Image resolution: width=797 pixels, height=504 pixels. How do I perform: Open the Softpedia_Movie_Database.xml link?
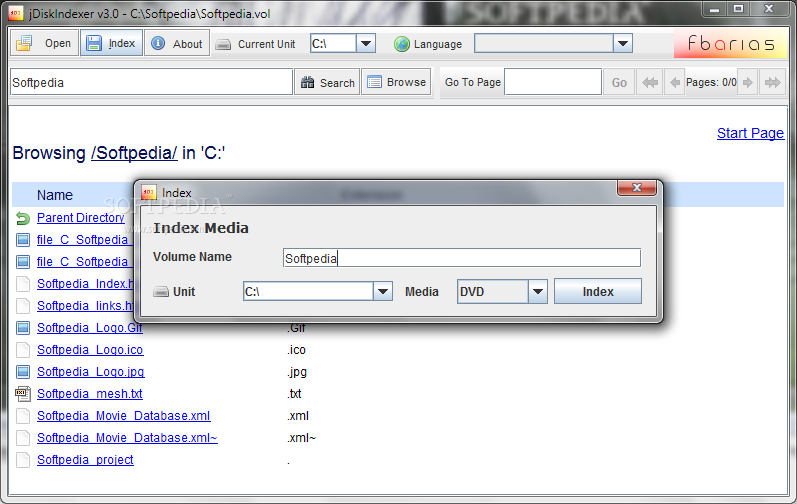pyautogui.click(x=124, y=416)
